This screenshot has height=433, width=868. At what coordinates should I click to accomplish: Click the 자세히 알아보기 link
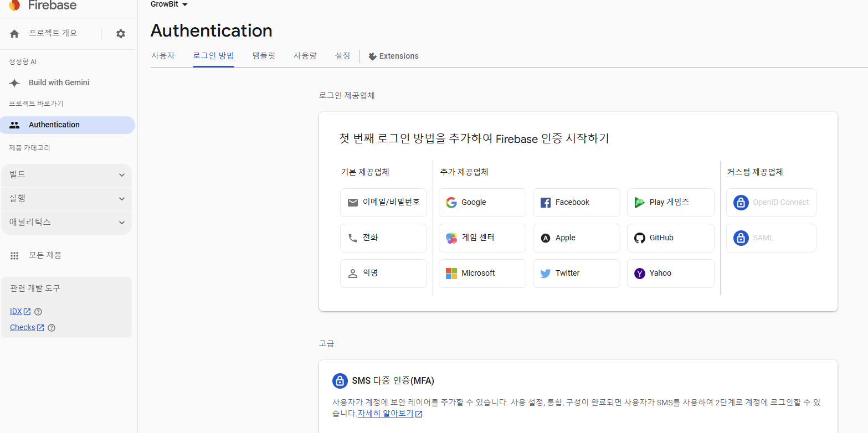pos(390,414)
